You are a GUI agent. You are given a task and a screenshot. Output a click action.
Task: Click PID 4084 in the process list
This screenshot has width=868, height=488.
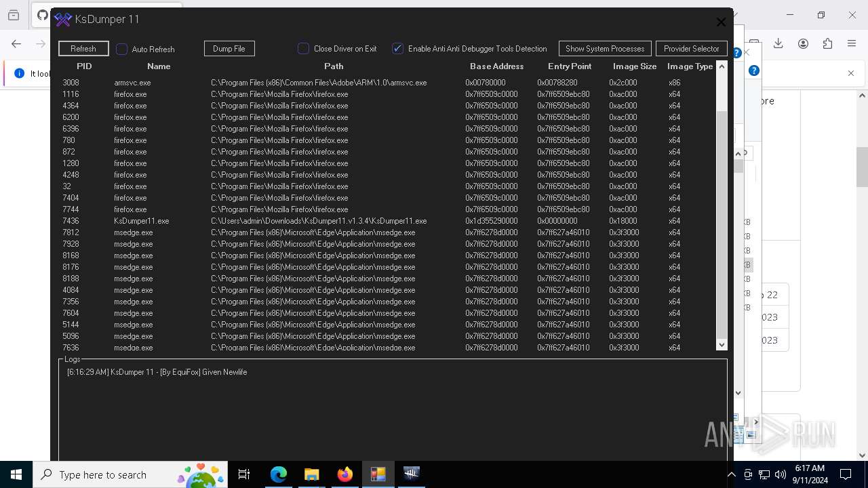coord(71,290)
